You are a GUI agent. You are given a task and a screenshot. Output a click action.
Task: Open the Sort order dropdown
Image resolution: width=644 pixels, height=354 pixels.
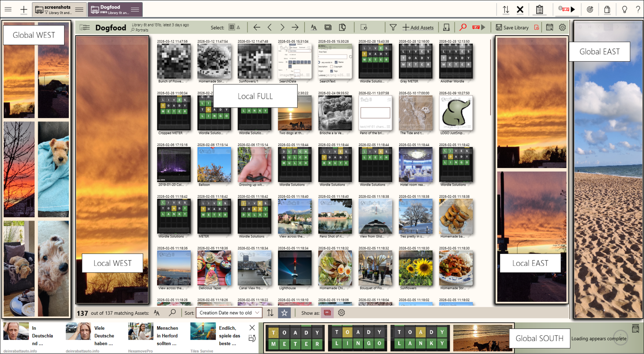tap(229, 313)
